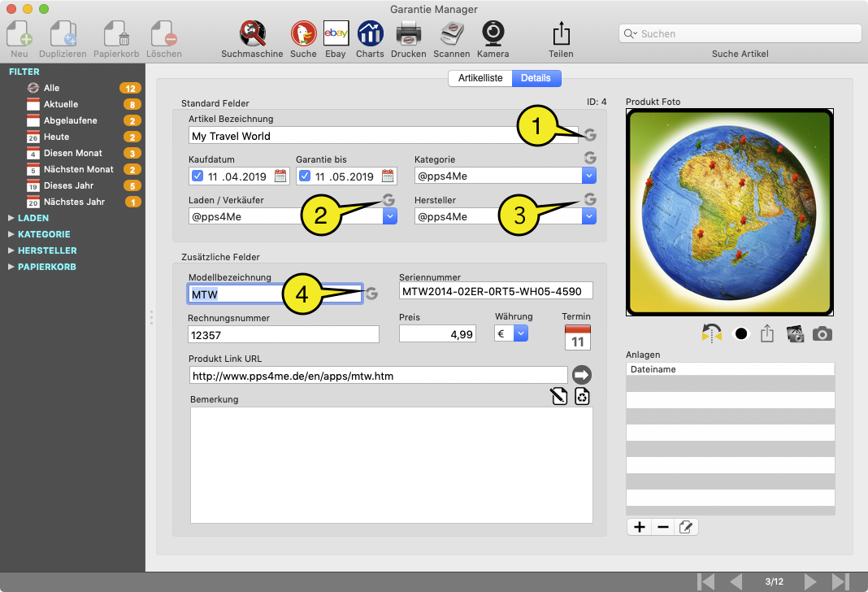Open the Kategorie dropdown
868x592 pixels.
tap(589, 176)
